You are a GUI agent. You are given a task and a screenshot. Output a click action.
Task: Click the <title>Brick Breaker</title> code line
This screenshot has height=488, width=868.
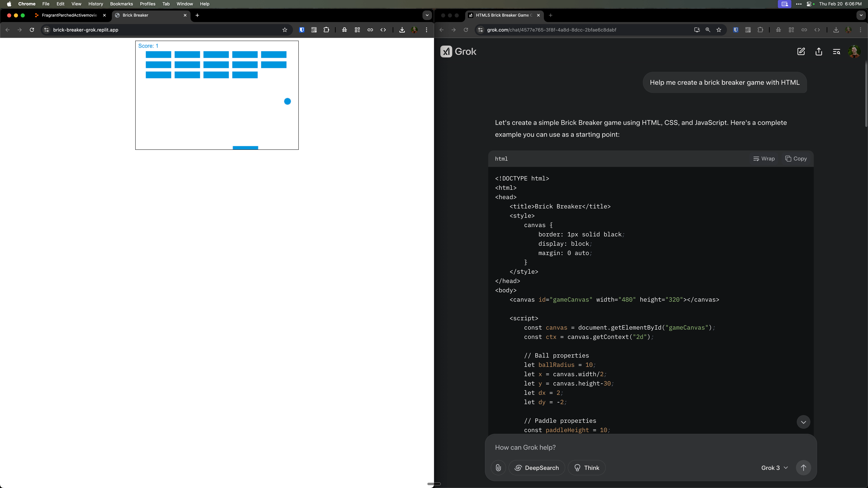[x=560, y=206]
